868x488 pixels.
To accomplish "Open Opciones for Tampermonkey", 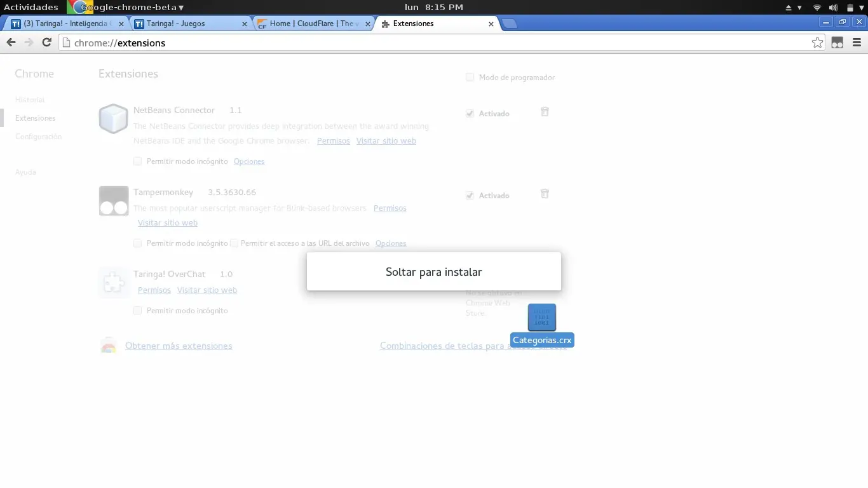I will coord(391,243).
